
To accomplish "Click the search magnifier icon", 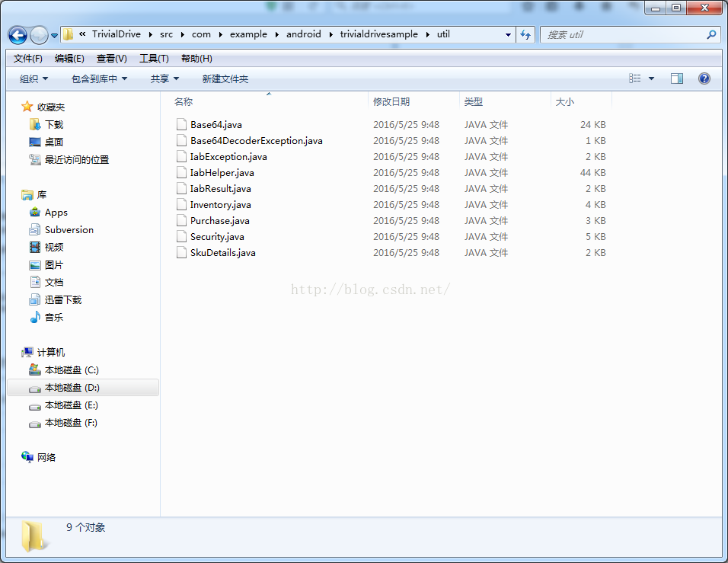I will point(711,34).
